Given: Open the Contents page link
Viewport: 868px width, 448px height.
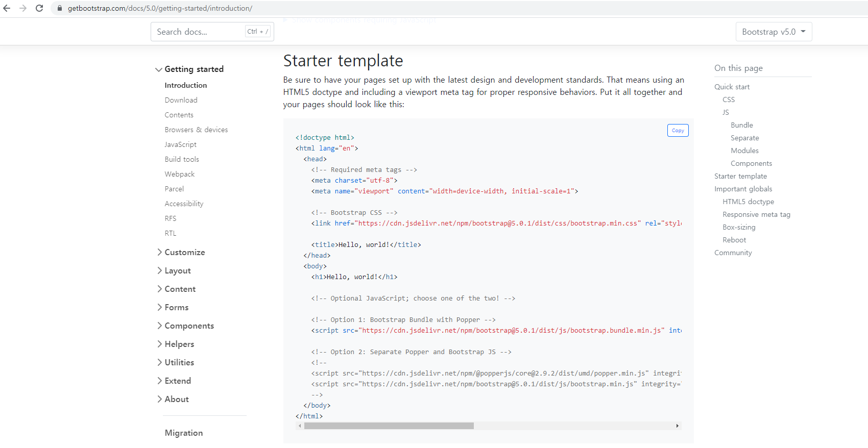Looking at the screenshot, I should [x=179, y=115].
